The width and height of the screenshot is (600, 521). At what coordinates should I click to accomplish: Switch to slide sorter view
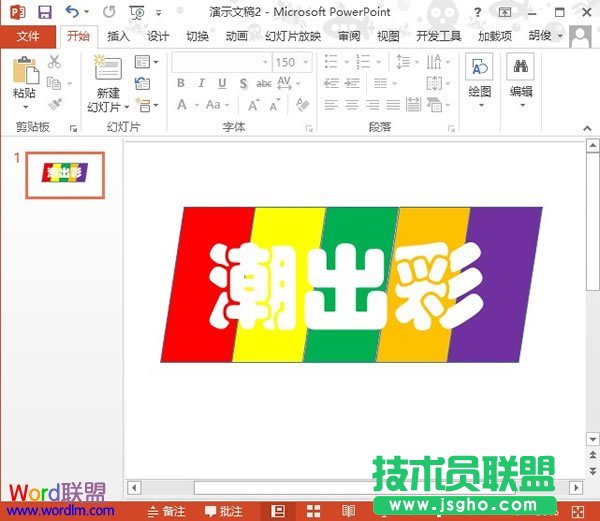pyautogui.click(x=313, y=511)
